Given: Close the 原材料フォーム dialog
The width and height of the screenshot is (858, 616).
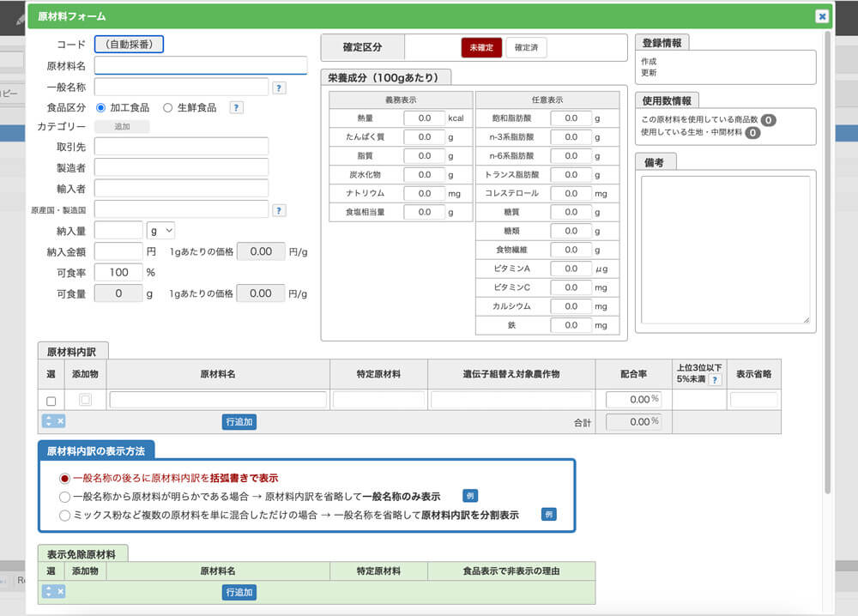Looking at the screenshot, I should [821, 16].
